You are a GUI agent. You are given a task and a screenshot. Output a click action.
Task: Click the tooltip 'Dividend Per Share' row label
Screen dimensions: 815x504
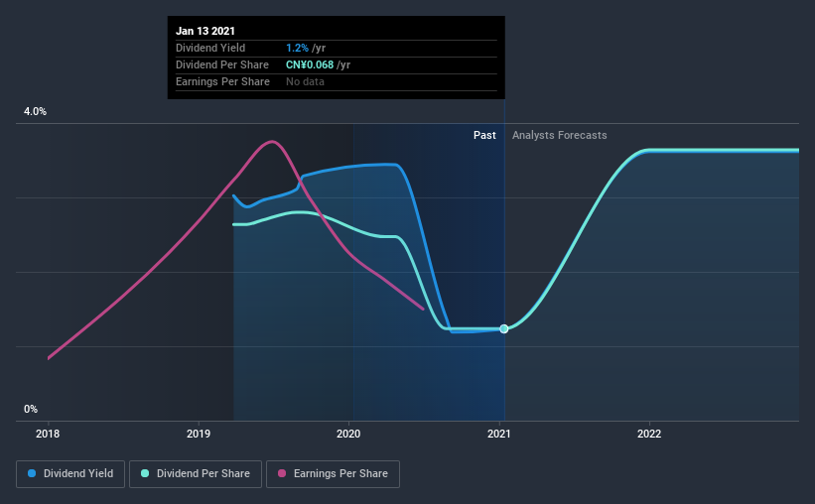(222, 64)
